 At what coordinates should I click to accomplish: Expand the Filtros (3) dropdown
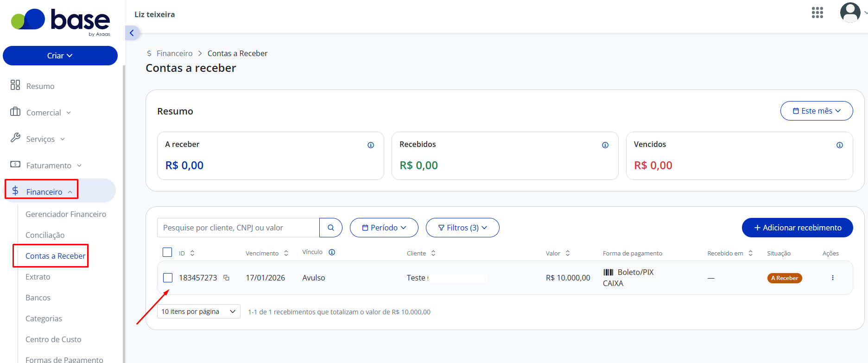463,228
